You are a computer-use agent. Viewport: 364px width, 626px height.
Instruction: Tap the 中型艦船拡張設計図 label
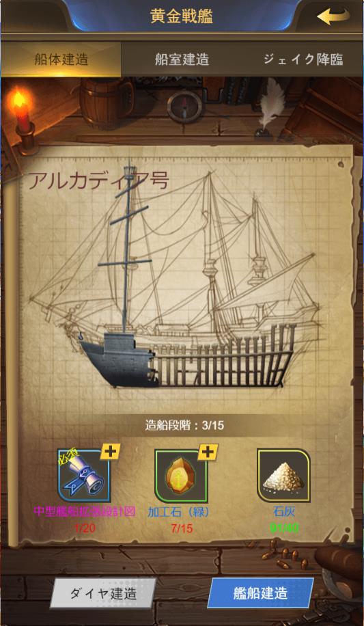coord(85,511)
